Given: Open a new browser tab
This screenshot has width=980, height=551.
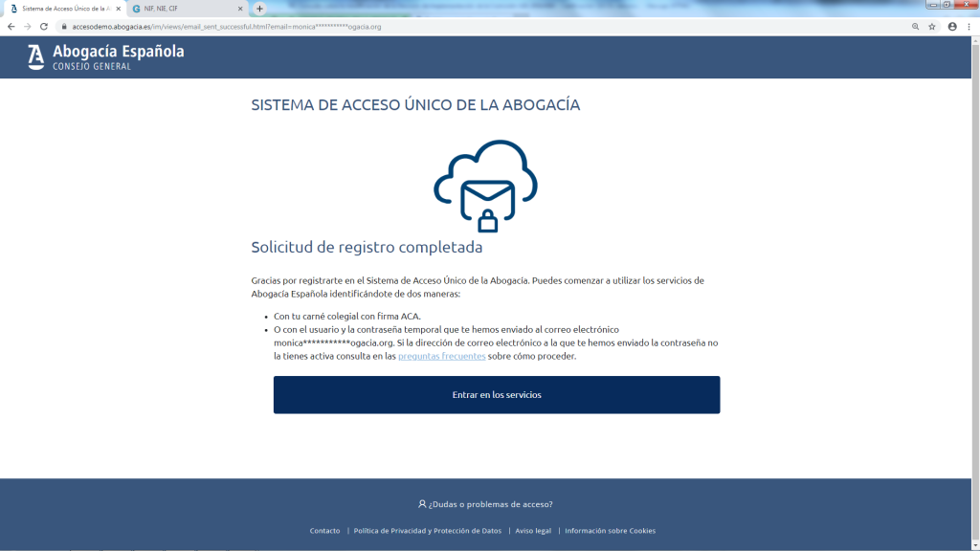Looking at the screenshot, I should point(259,9).
